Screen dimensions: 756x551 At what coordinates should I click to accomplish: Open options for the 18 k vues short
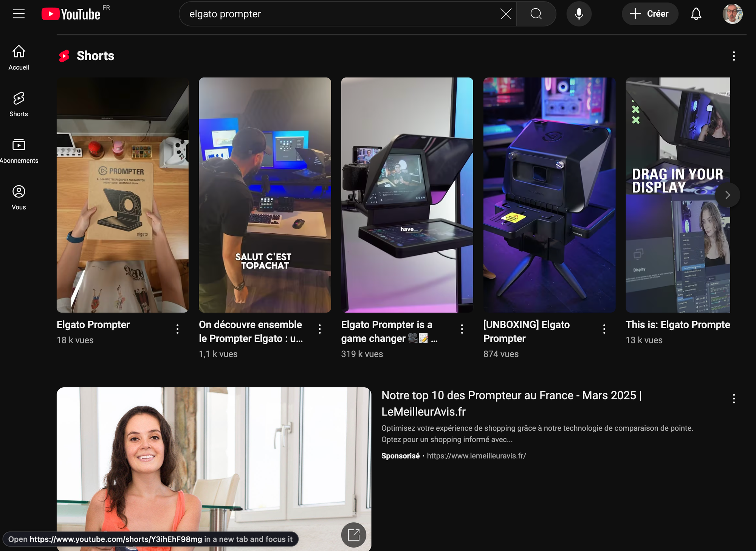[177, 329]
